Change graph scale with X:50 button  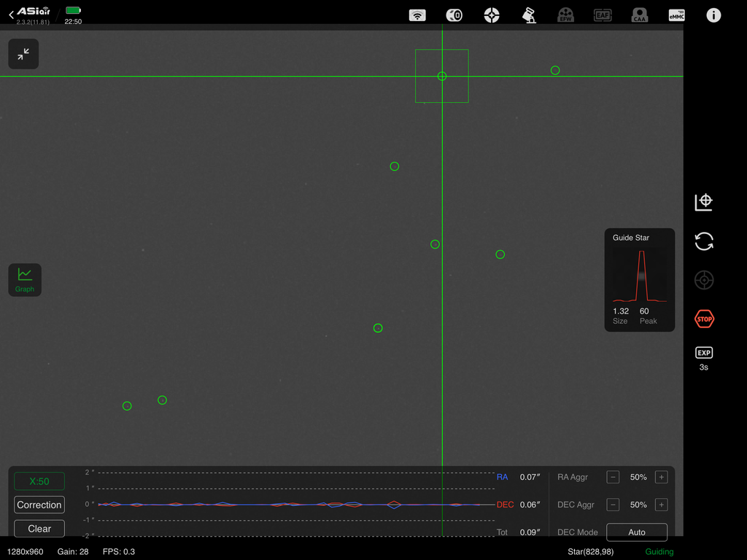[39, 481]
